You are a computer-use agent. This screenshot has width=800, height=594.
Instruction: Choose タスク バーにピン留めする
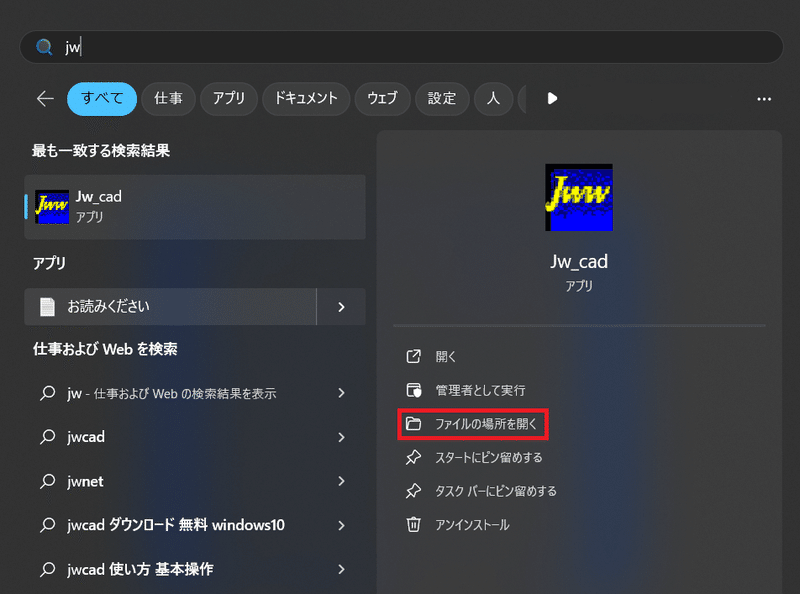pos(495,491)
